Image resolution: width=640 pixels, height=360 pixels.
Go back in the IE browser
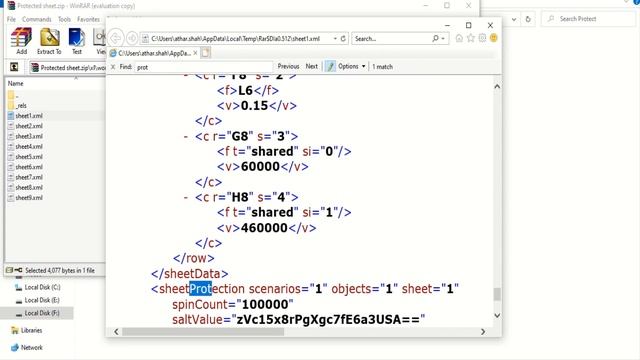(x=116, y=38)
